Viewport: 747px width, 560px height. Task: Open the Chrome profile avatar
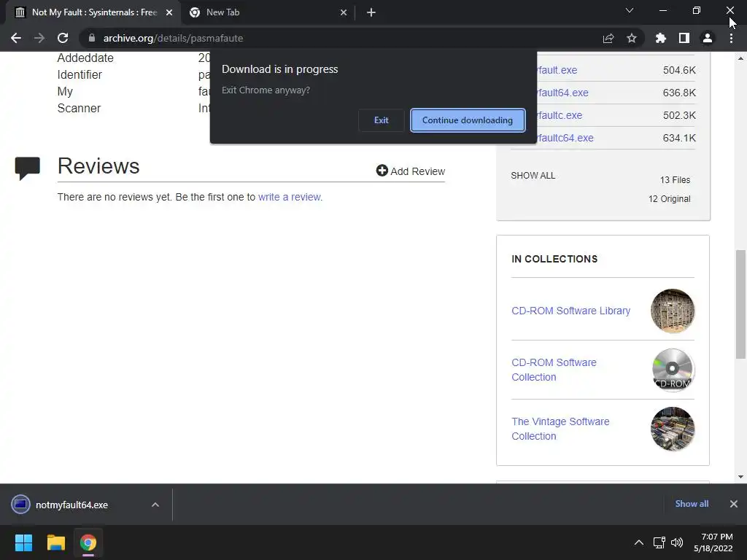(x=708, y=38)
